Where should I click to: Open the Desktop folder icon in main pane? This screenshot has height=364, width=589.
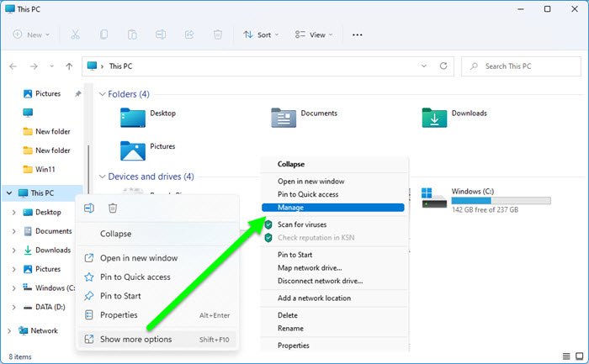(133, 118)
